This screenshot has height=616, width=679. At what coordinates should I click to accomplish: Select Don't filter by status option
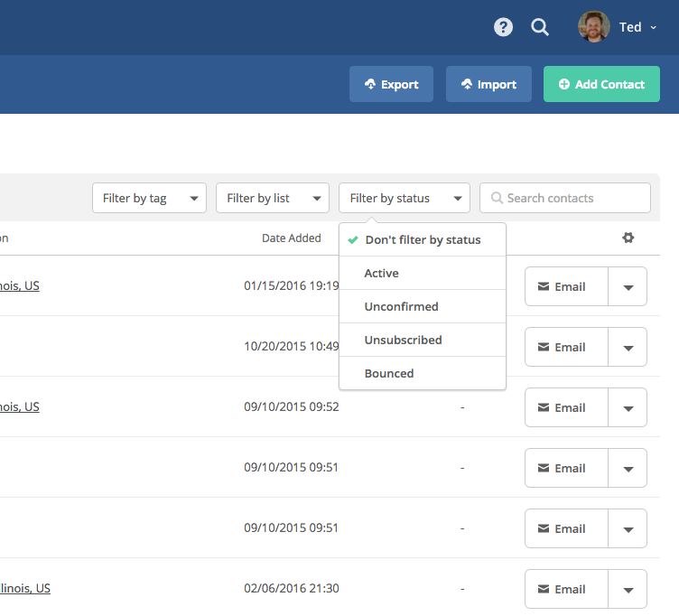[x=422, y=240]
